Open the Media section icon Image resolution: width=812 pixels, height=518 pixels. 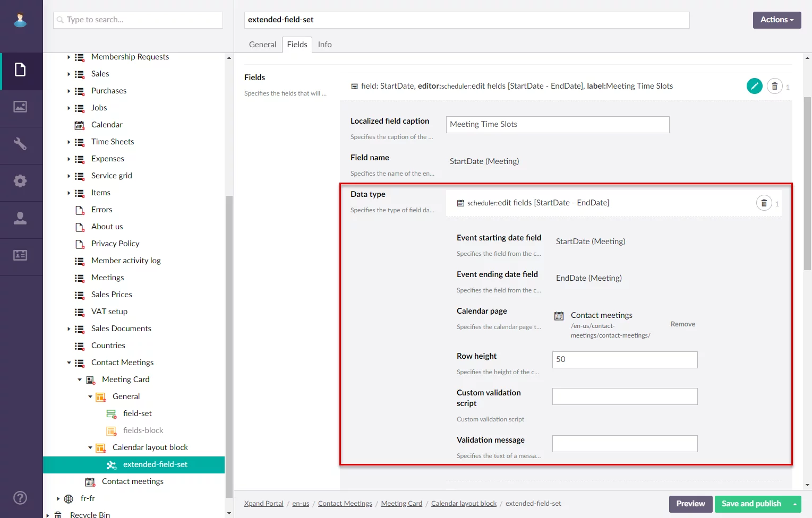[20, 107]
